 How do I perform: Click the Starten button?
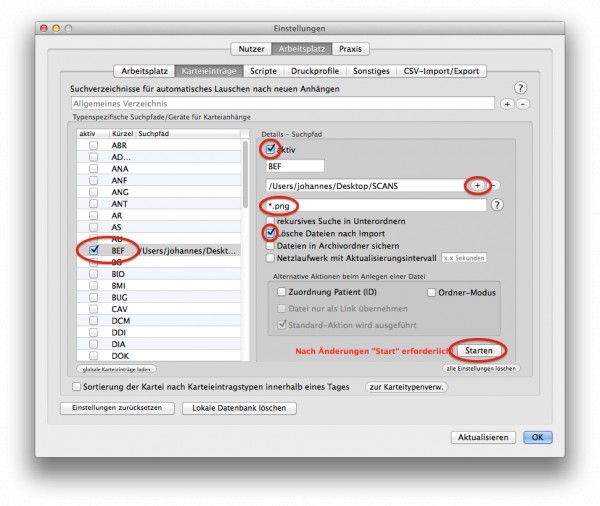point(478,350)
